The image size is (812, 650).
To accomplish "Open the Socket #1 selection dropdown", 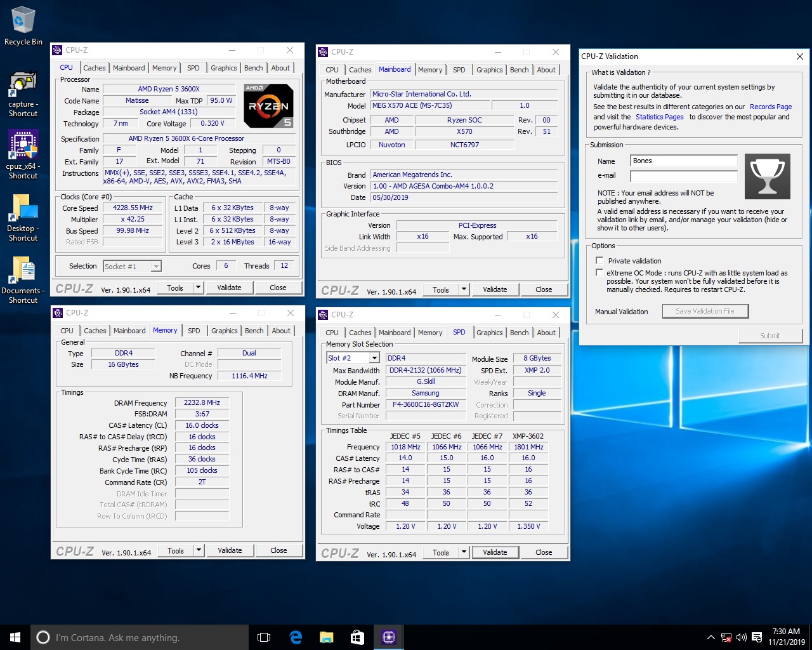I will [x=133, y=267].
